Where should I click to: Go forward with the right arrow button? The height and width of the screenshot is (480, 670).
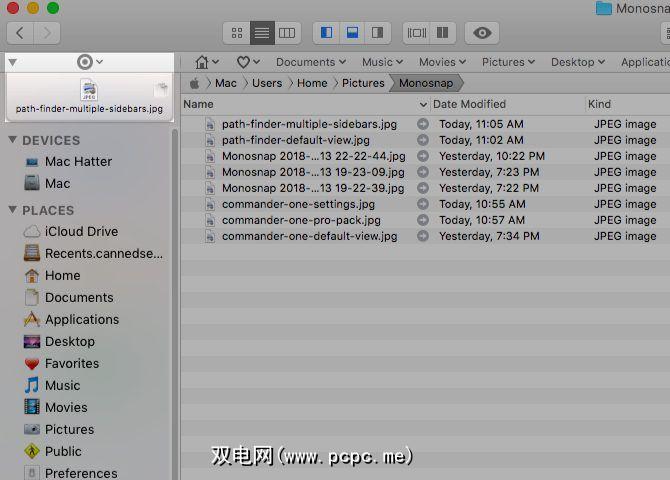coord(47,33)
